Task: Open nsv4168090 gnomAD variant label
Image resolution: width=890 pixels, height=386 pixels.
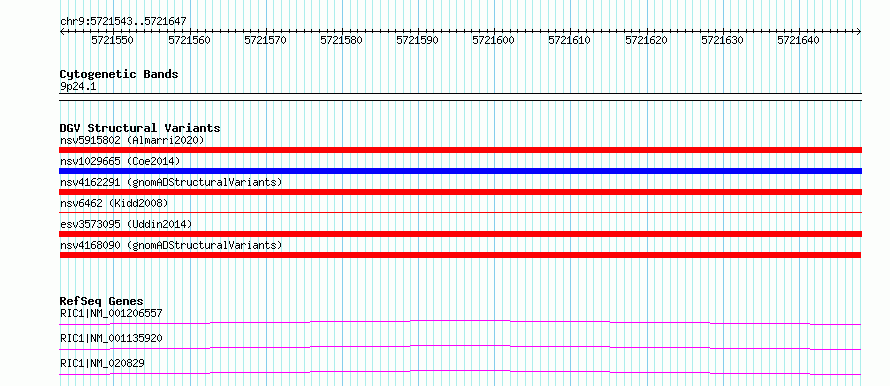Action: (x=171, y=245)
